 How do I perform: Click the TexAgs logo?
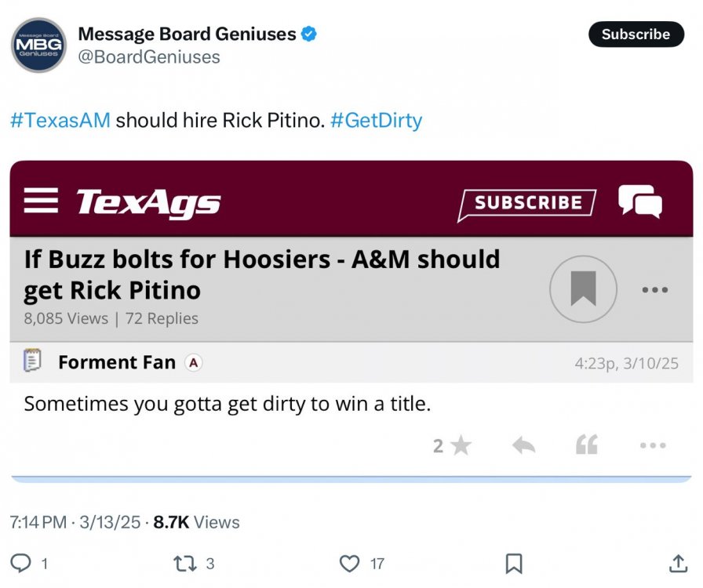click(148, 202)
